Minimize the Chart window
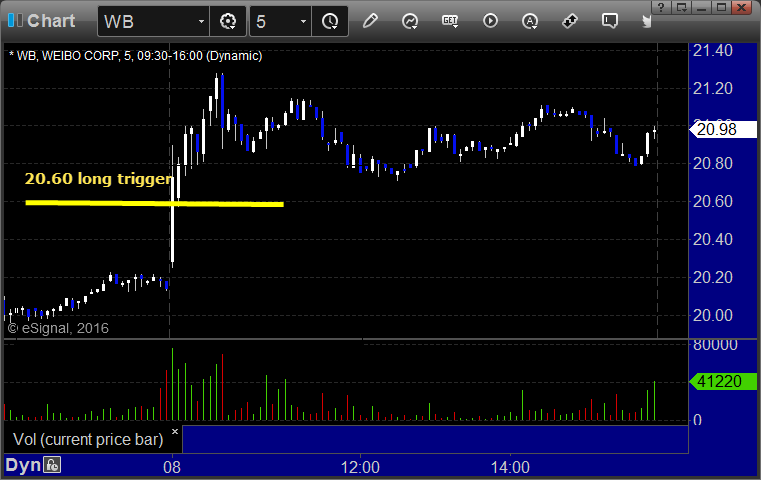The width and height of the screenshot is (761, 480). coord(702,7)
